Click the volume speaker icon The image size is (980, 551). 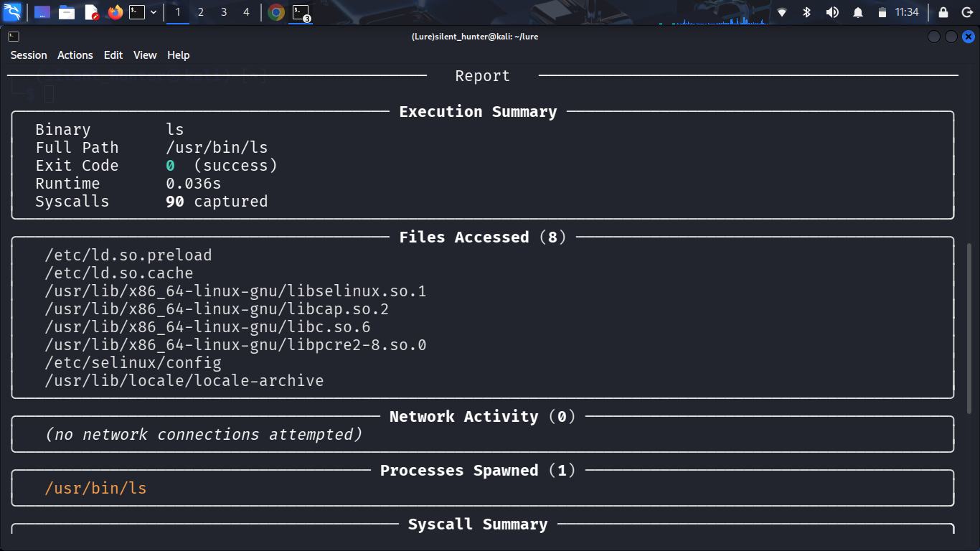point(832,12)
